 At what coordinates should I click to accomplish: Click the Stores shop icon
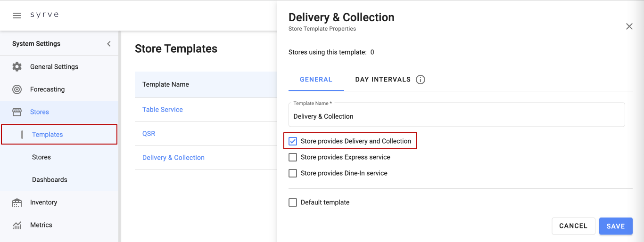[x=17, y=112]
